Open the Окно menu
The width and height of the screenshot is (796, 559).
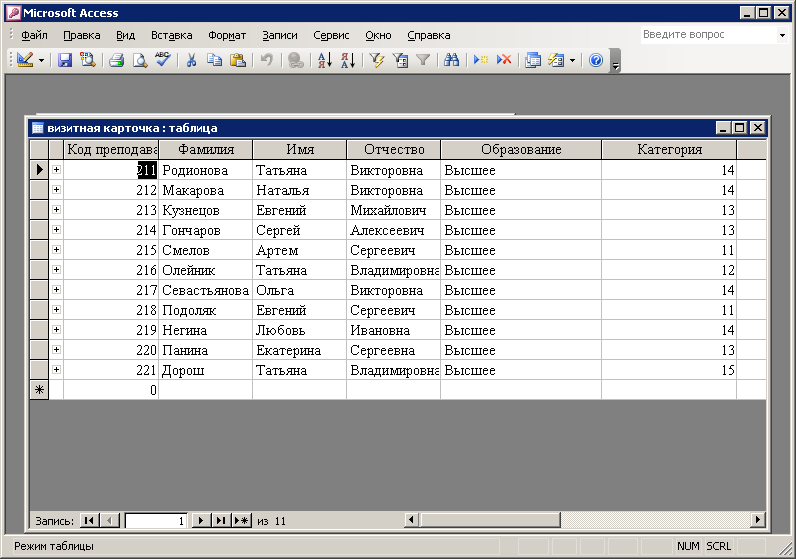pyautogui.click(x=378, y=35)
